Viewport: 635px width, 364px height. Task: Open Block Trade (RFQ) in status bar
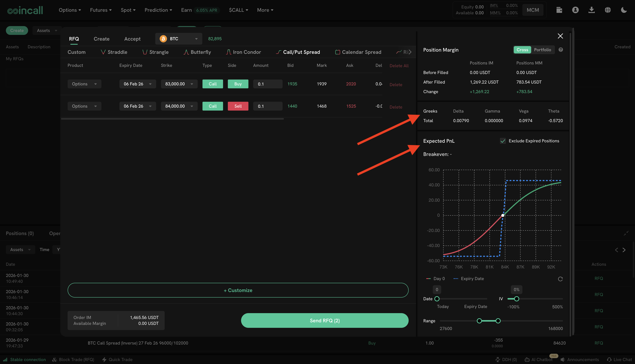click(73, 359)
